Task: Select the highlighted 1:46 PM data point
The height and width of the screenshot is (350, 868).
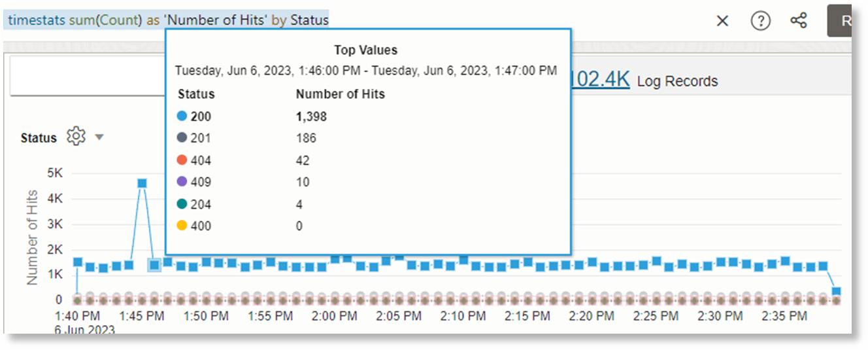Action: 154,265
